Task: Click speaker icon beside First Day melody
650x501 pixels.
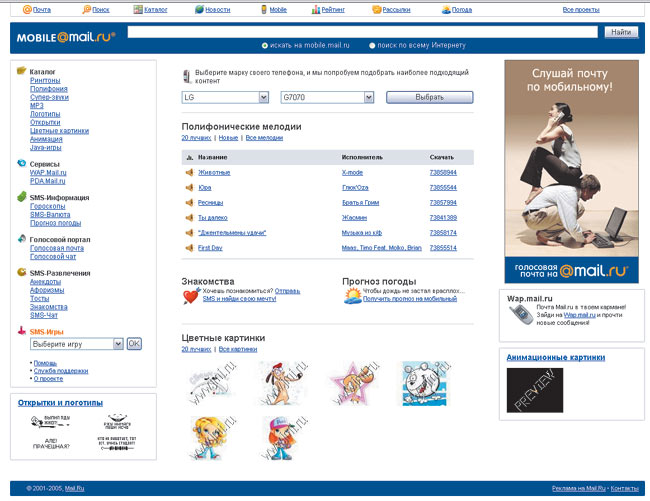Action: 189,247
